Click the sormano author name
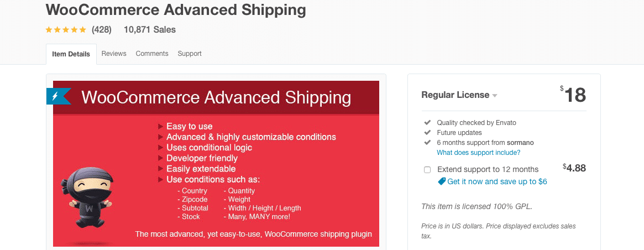Screen dimensions: 644x250 click(520, 142)
